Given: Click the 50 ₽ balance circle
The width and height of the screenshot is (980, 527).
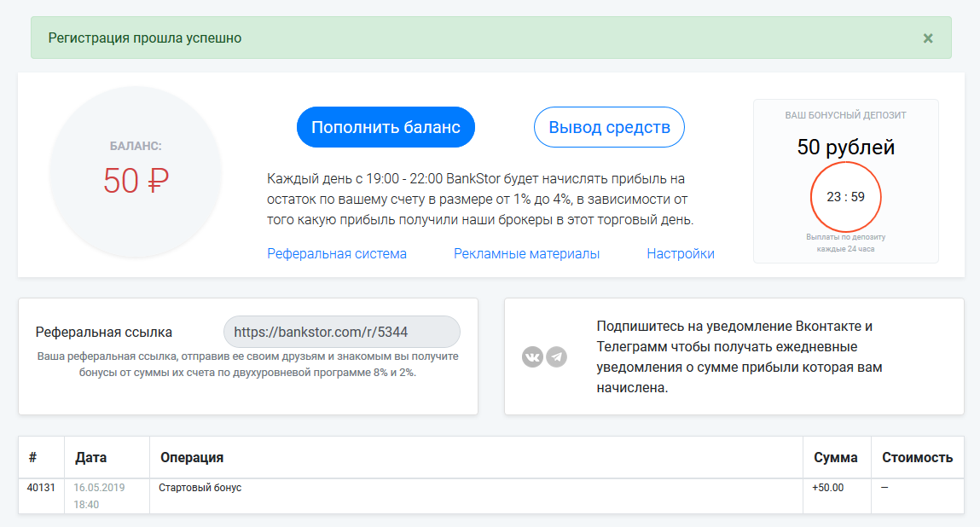Looking at the screenshot, I should tap(136, 172).
